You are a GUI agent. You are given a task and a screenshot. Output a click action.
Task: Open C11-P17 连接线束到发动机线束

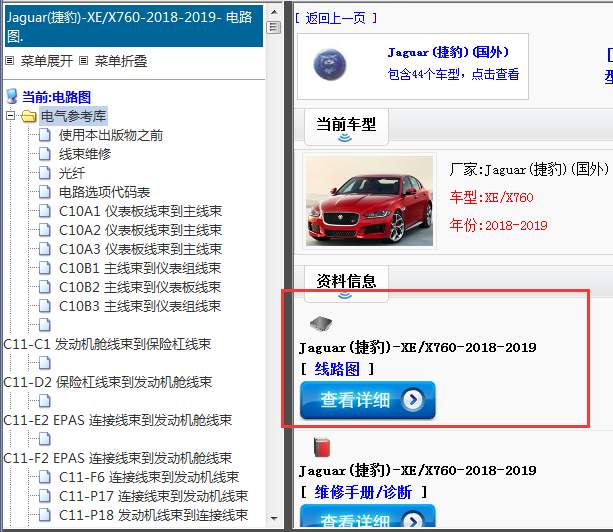153,496
